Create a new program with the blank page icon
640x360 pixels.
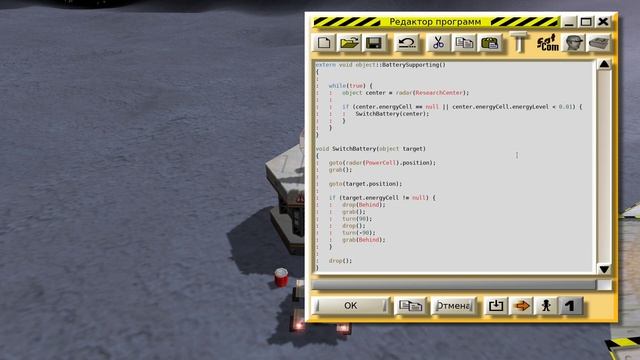[x=324, y=43]
